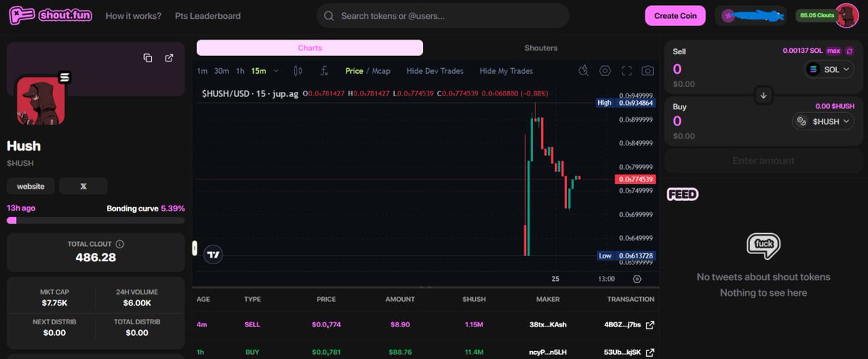
Task: Select the 30m timeframe
Action: point(221,71)
